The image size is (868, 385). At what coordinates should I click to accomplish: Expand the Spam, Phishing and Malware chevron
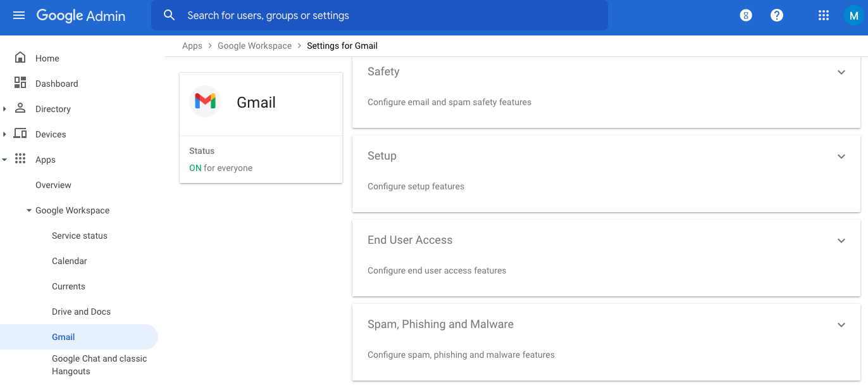click(x=841, y=325)
